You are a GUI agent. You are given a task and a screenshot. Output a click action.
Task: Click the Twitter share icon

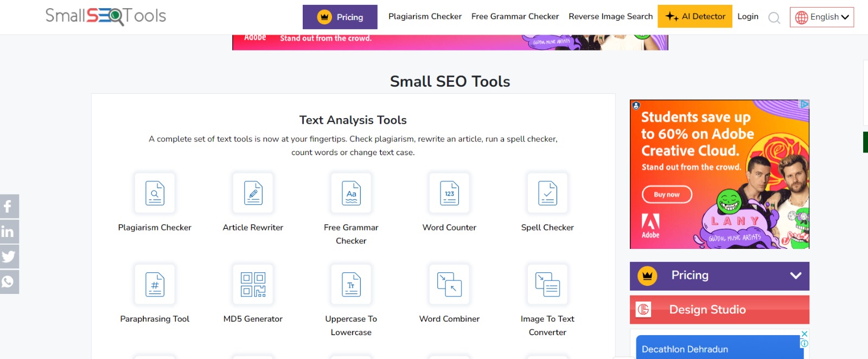(x=9, y=257)
